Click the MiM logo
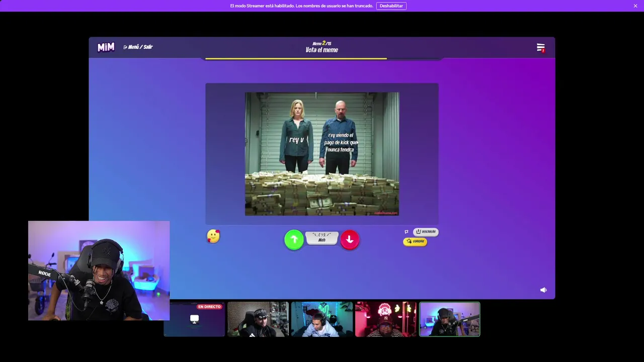This screenshot has height=362, width=644. coord(106,47)
